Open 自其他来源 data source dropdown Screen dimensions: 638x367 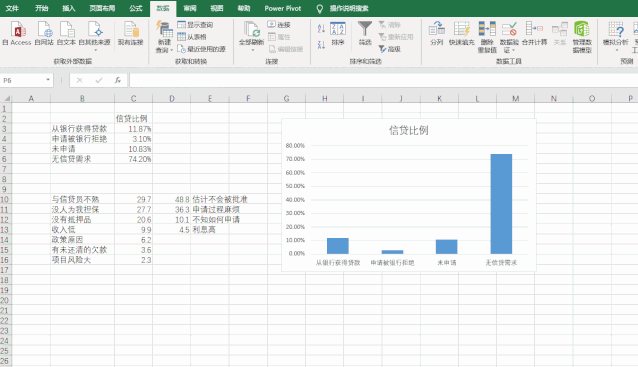point(94,37)
